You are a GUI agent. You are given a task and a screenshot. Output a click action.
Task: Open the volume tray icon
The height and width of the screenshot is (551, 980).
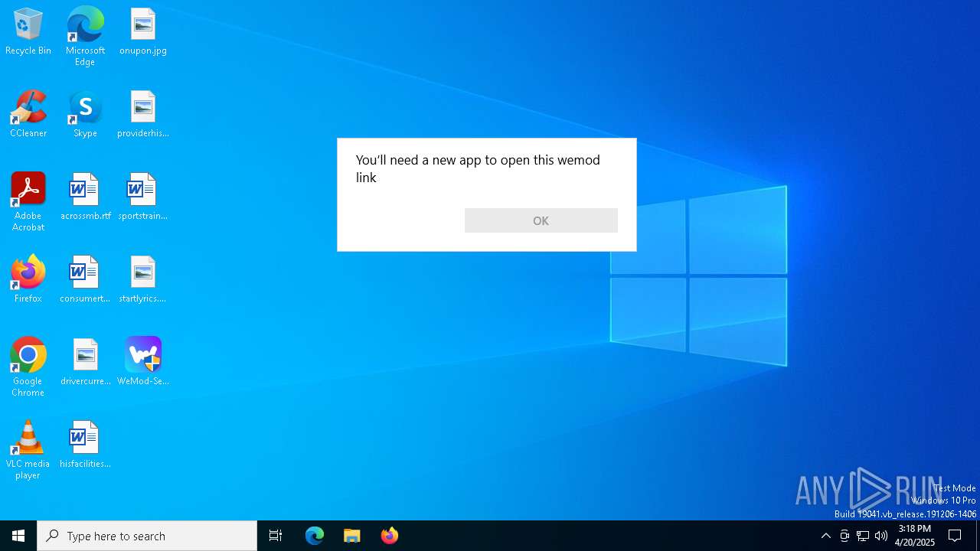[881, 536]
